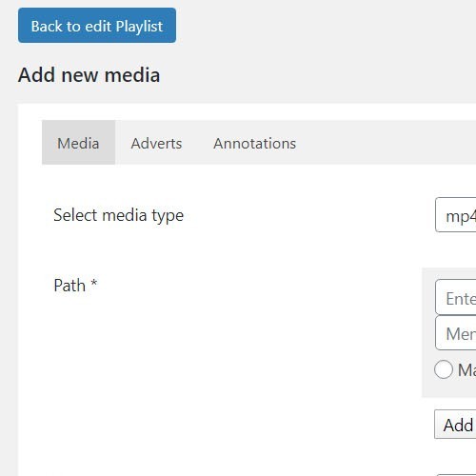Viewport: 476px width, 476px height.
Task: Expand the media type dropdown showing mp4
Action: pos(456,215)
